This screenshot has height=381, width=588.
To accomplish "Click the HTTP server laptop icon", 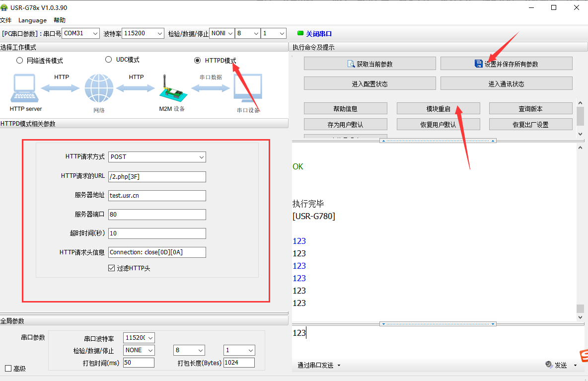I will point(24,88).
